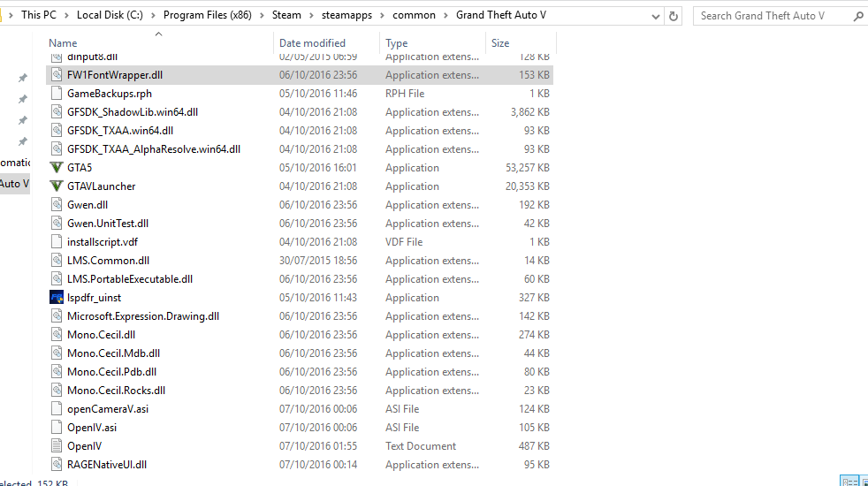868x486 pixels.
Task: Click the GameBackups.rph file icon
Action: 57,94
